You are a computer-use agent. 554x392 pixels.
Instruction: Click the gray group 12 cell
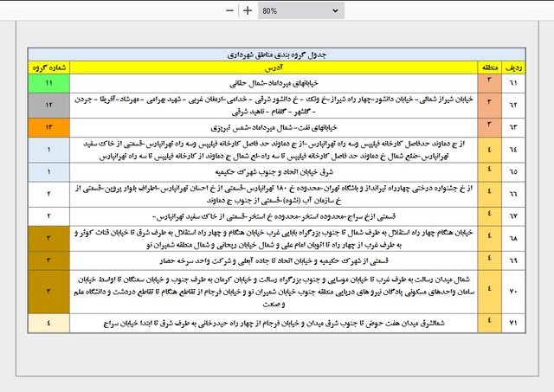pos(49,106)
